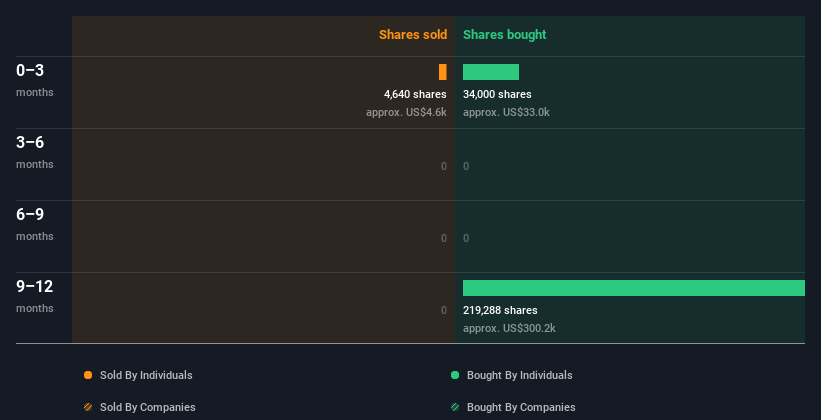The width and height of the screenshot is (821, 420).
Task: Click the Bought By Individuals legend text
Action: coord(519,375)
